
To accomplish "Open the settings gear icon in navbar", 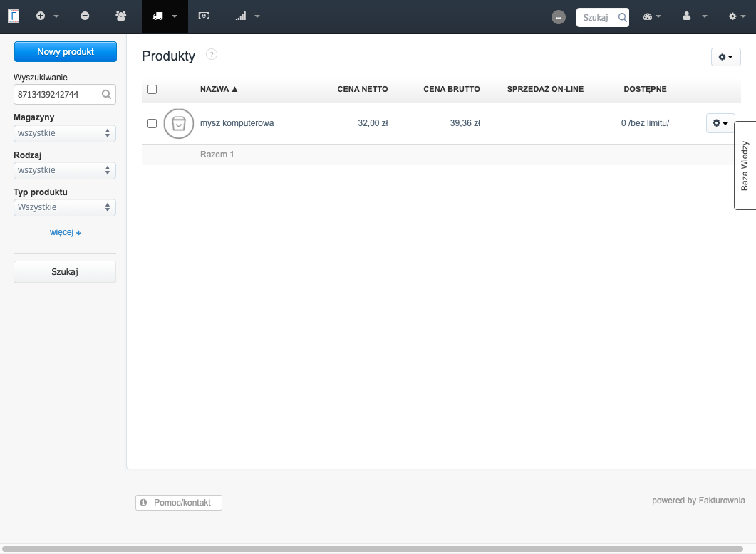I will pos(732,16).
